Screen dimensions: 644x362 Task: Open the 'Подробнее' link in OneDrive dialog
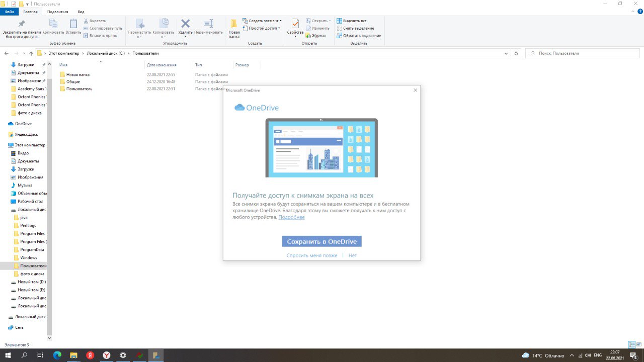point(291,217)
